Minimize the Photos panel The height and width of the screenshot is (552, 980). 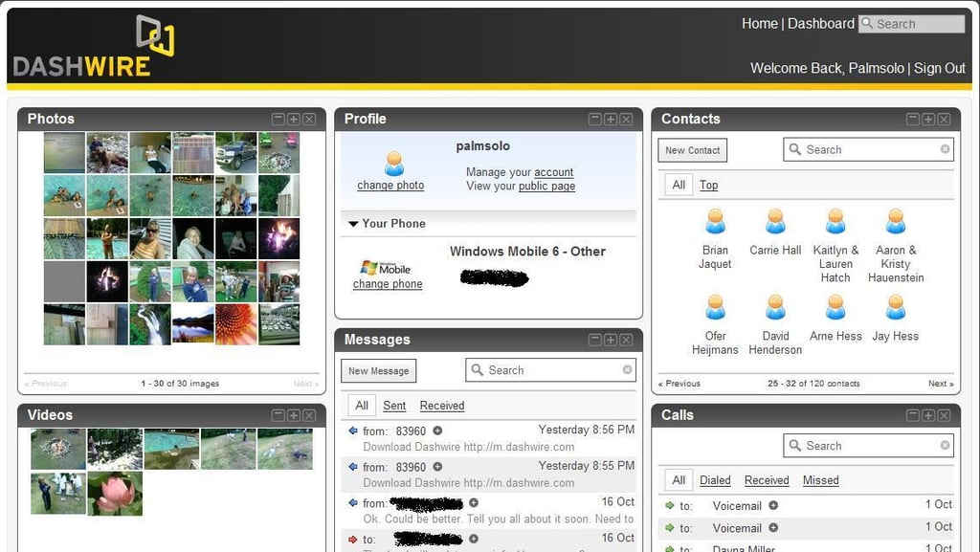tap(278, 119)
